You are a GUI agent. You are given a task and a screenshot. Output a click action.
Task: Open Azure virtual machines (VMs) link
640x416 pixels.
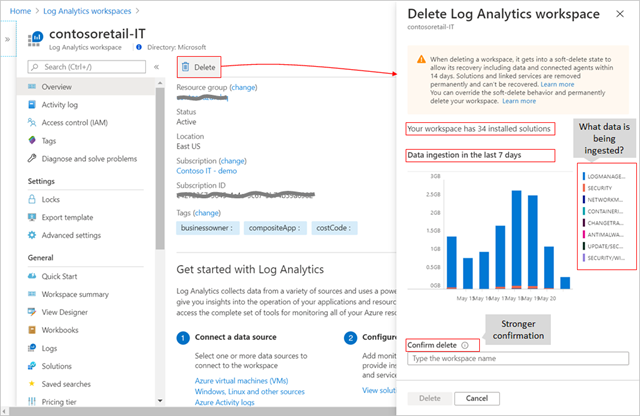[x=241, y=380]
